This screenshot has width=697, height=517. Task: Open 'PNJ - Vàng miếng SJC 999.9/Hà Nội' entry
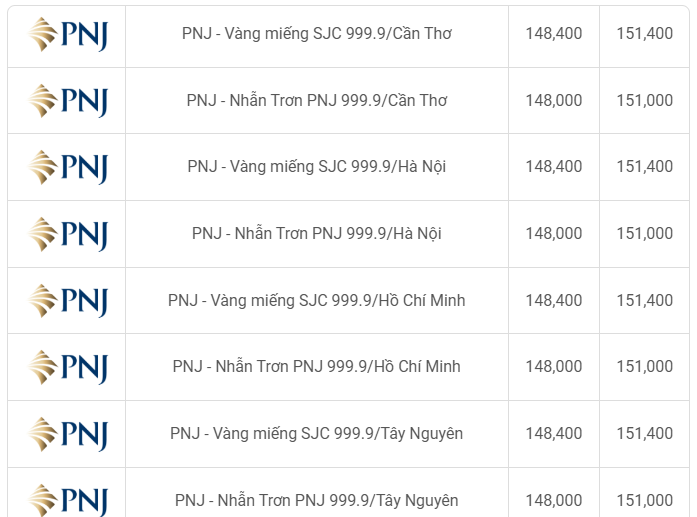pyautogui.click(x=316, y=167)
